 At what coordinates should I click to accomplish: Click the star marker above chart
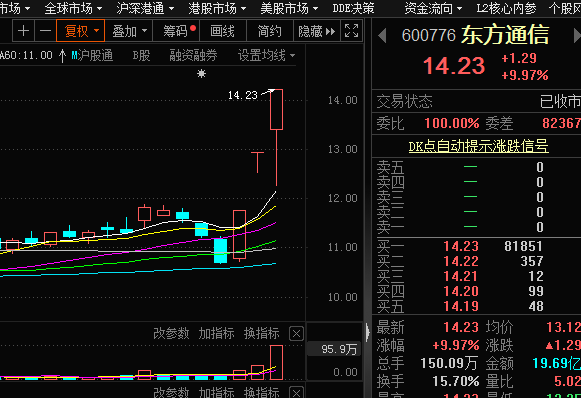tap(201, 74)
